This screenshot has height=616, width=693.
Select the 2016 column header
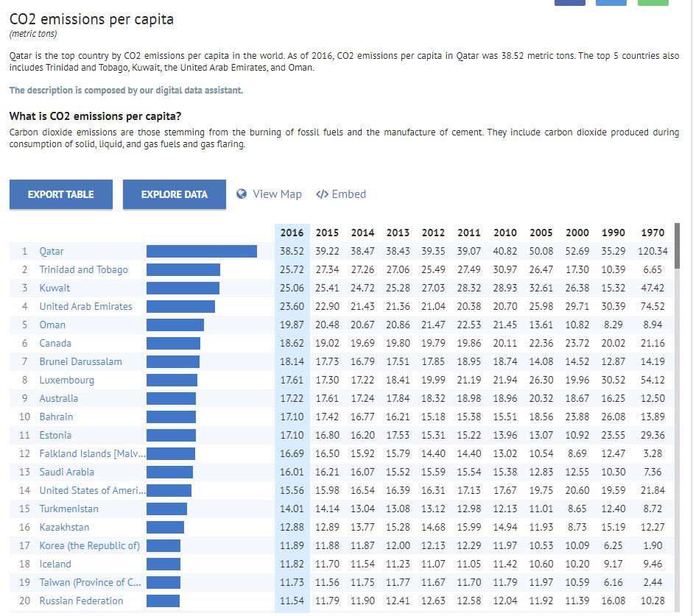[292, 233]
